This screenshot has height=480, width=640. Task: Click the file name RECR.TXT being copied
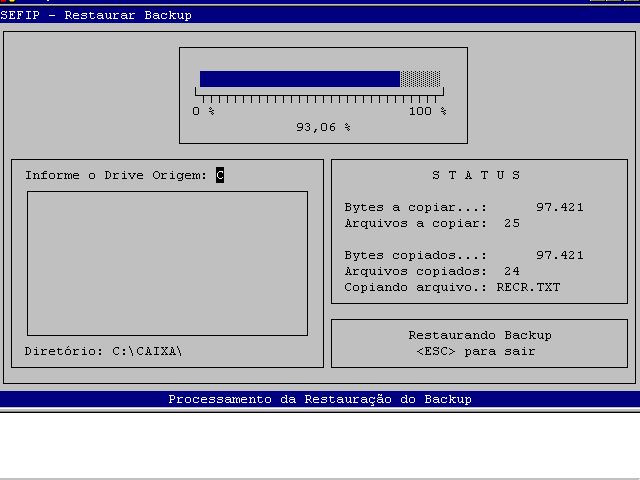(x=528, y=287)
